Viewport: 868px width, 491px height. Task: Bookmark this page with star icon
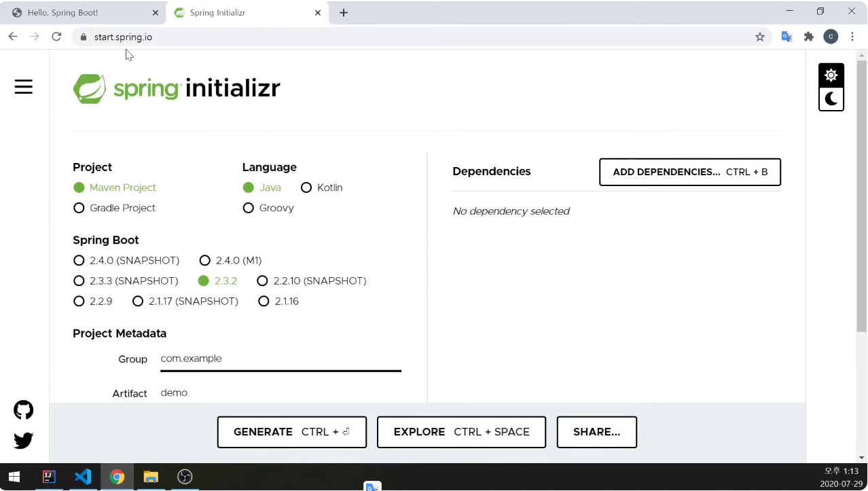[760, 37]
